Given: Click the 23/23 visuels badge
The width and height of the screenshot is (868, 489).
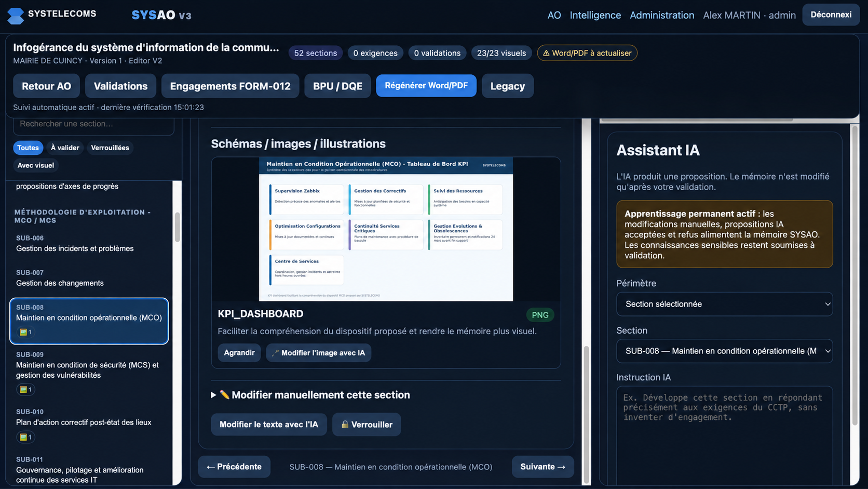Looking at the screenshot, I should coord(501,53).
